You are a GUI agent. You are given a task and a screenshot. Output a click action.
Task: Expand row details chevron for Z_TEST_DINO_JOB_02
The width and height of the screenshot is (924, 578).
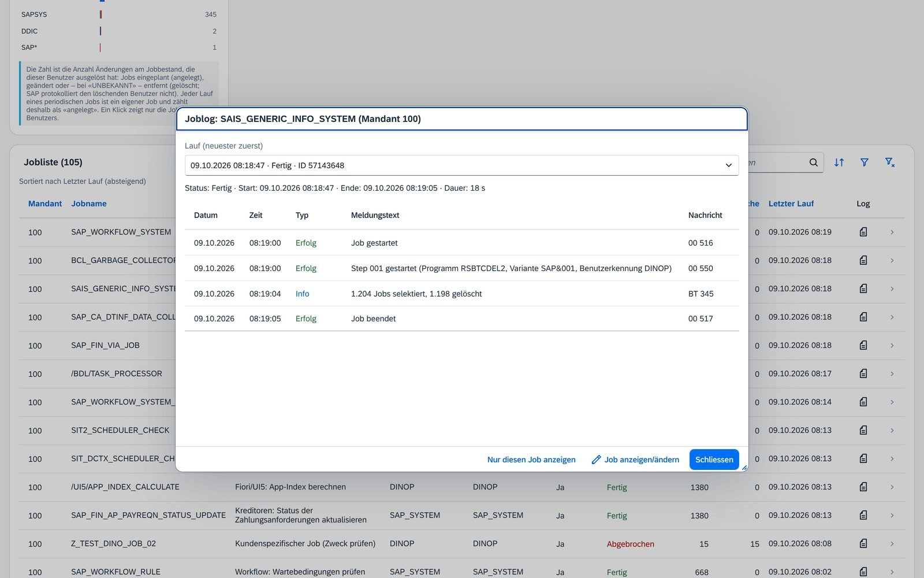[x=892, y=543]
